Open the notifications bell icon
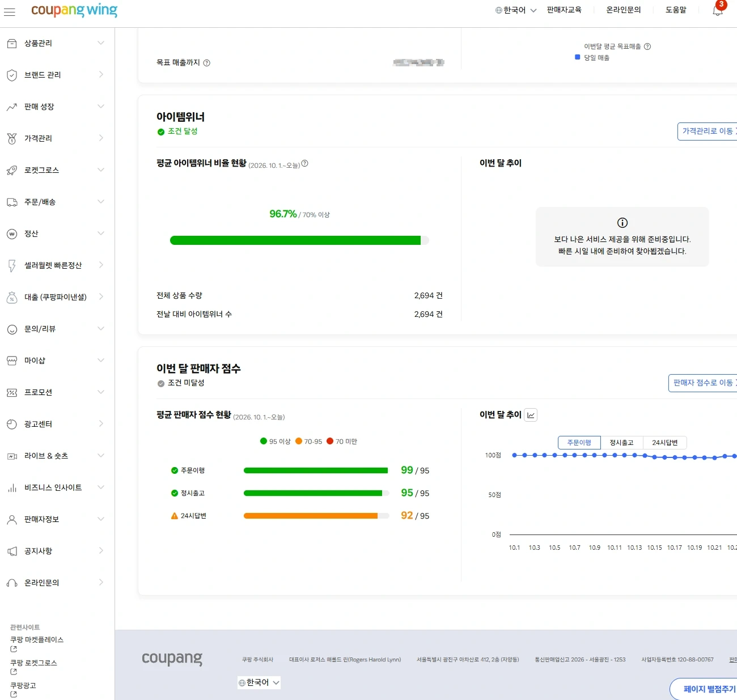The width and height of the screenshot is (737, 700). tap(718, 10)
